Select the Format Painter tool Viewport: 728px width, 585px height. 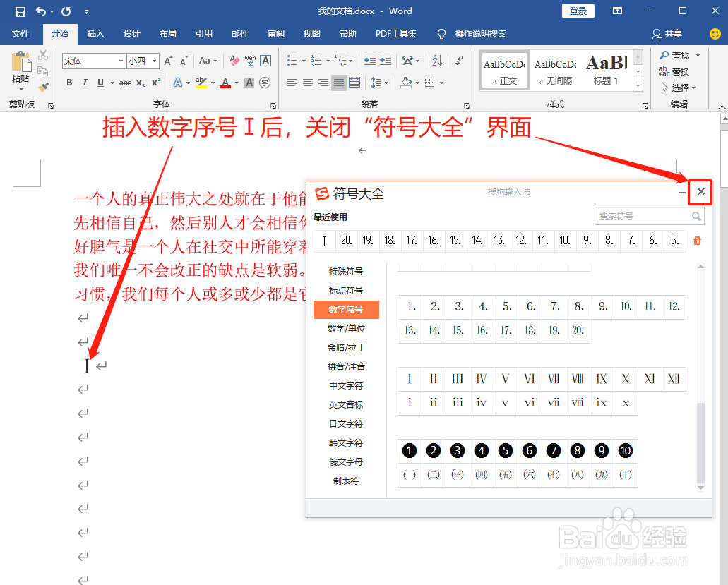coord(44,87)
